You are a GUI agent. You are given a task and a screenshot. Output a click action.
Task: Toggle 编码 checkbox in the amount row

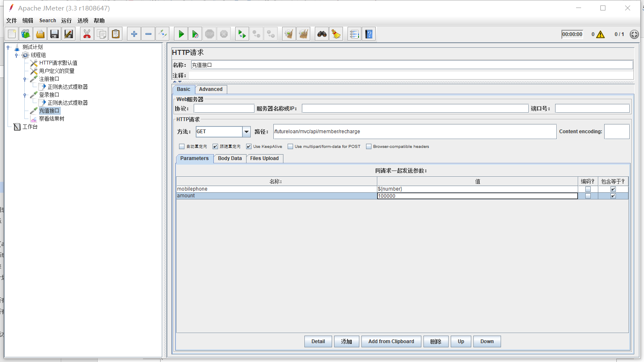pyautogui.click(x=588, y=196)
